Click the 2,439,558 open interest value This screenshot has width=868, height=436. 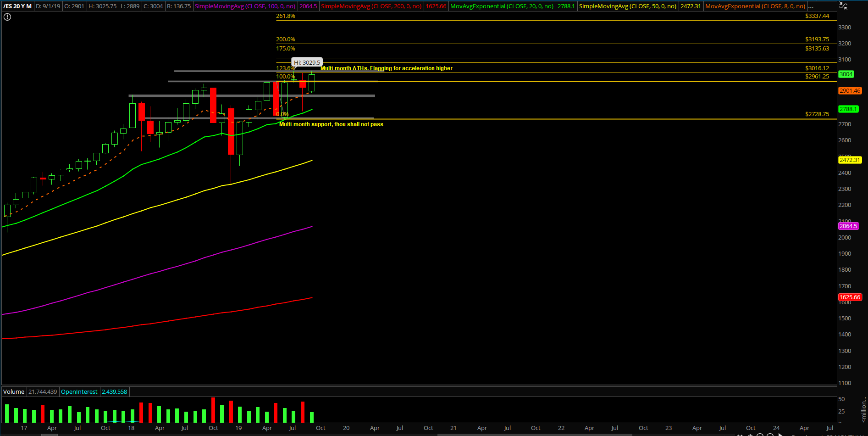tap(114, 392)
